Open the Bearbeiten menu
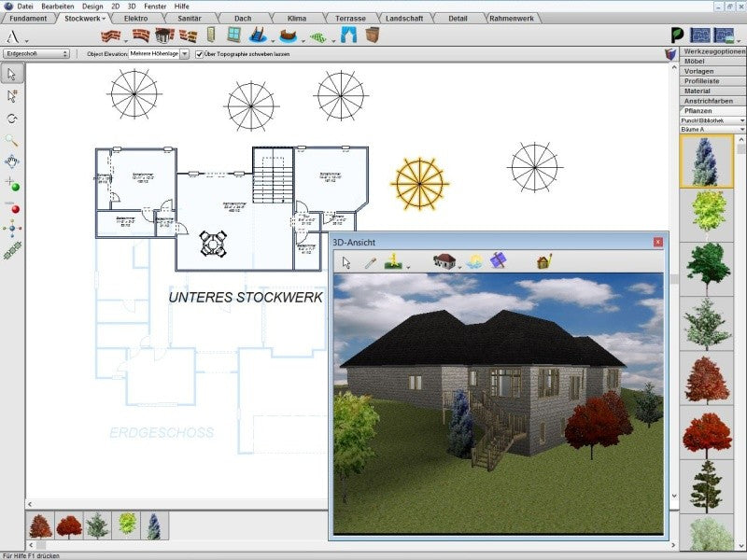 (58, 7)
